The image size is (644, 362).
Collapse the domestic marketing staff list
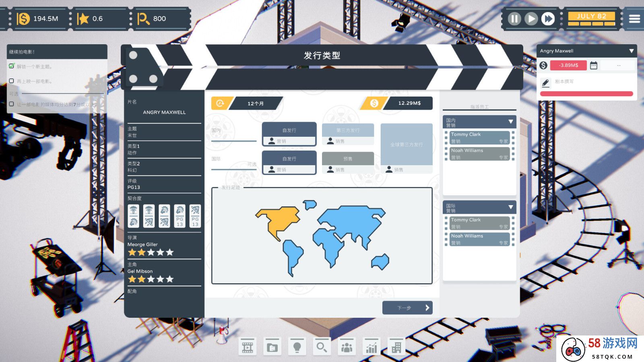(510, 122)
